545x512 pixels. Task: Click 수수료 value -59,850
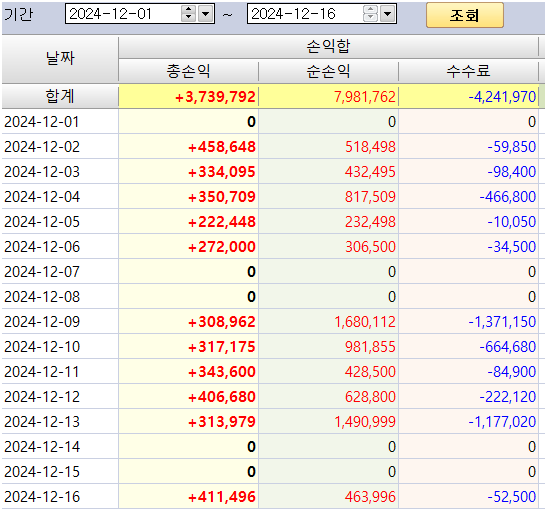point(511,147)
